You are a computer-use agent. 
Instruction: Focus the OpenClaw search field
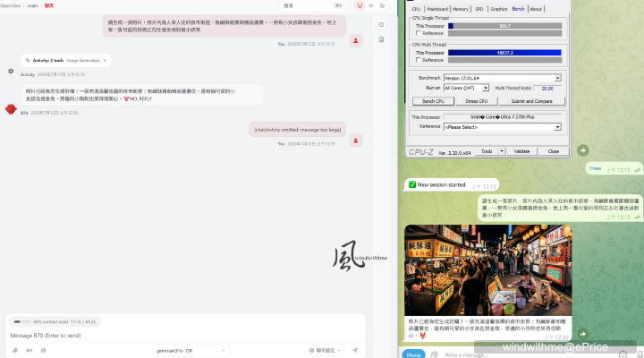(313, 5)
